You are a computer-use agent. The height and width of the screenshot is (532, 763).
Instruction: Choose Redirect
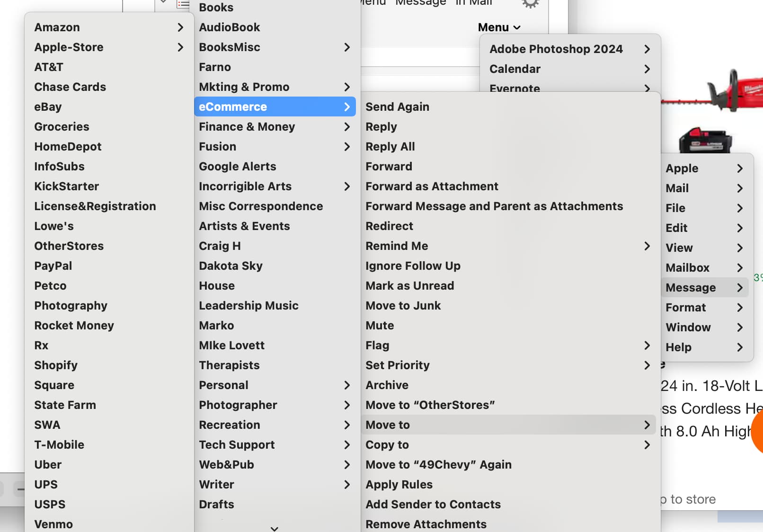(x=508, y=226)
